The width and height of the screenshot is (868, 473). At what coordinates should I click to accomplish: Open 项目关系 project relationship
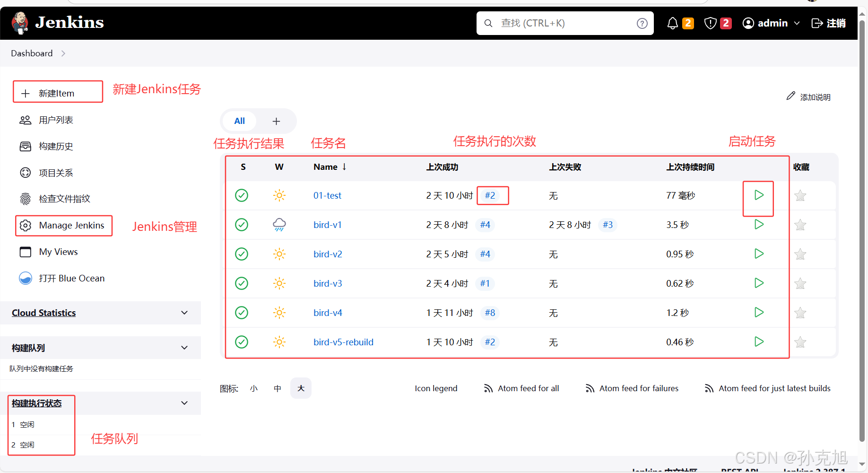pos(46,173)
